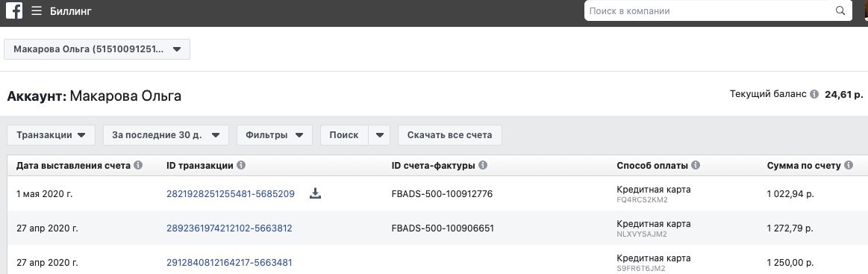Click the Способ оплаты column header
Viewport: 868px width, 274px height.
[652, 165]
